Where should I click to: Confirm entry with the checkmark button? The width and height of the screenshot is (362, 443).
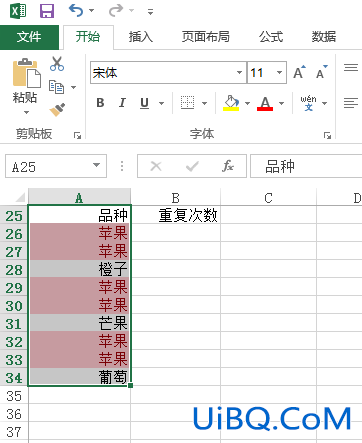pos(192,166)
